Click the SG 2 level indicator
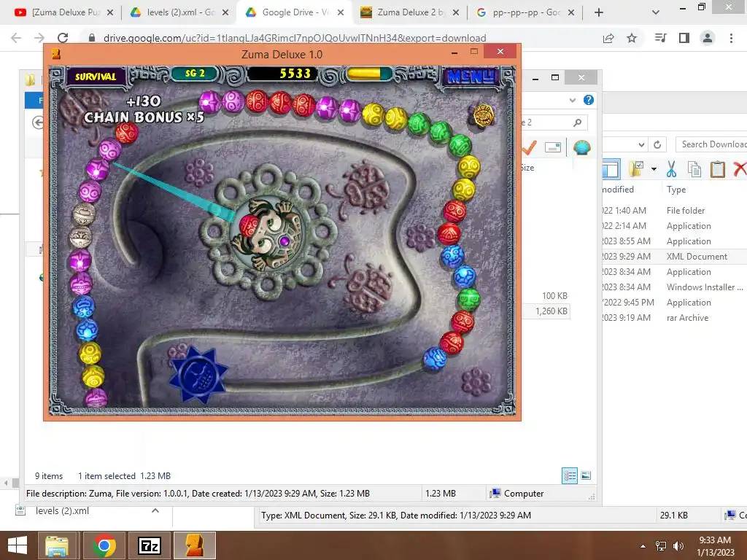The height and width of the screenshot is (560, 747). click(x=194, y=74)
